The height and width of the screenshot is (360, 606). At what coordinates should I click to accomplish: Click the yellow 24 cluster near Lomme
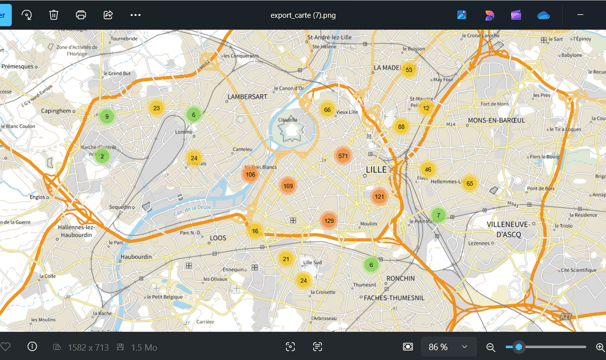194,158
